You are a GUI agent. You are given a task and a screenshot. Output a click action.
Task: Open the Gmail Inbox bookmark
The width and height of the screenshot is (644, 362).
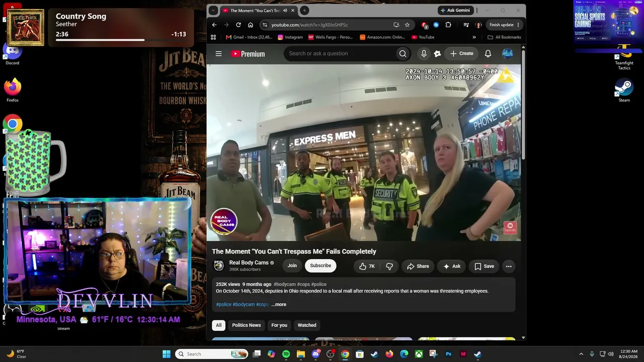pos(249,37)
